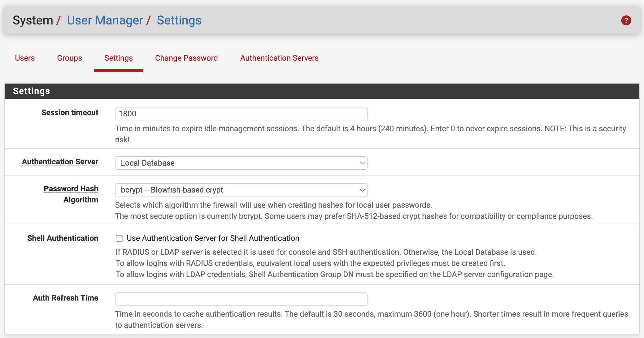Click User Manager breadcrumb link
Viewport: 644px width, 338px height.
click(105, 20)
